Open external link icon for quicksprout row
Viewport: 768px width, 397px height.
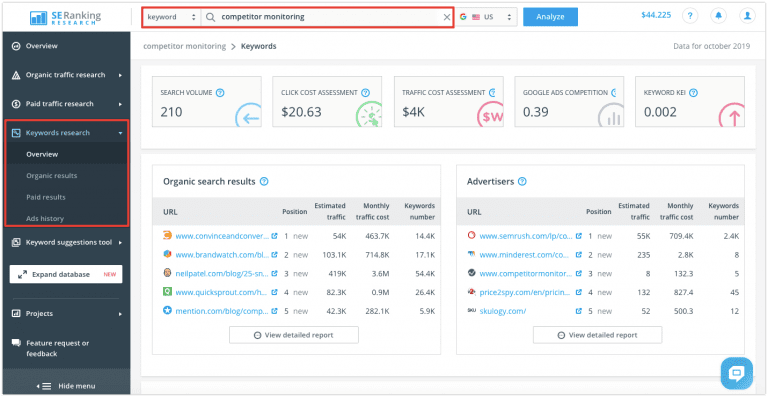[x=274, y=292]
